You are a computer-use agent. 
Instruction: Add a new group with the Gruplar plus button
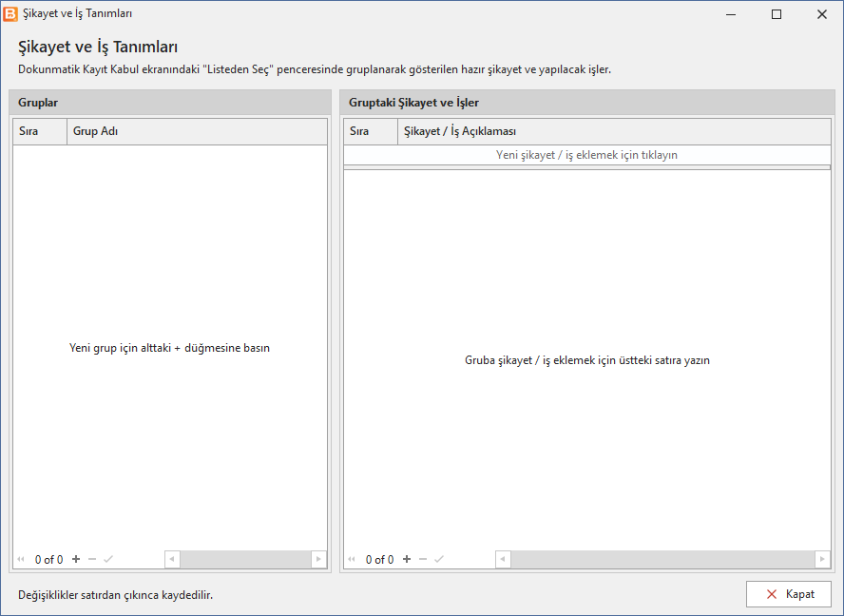(x=76, y=559)
